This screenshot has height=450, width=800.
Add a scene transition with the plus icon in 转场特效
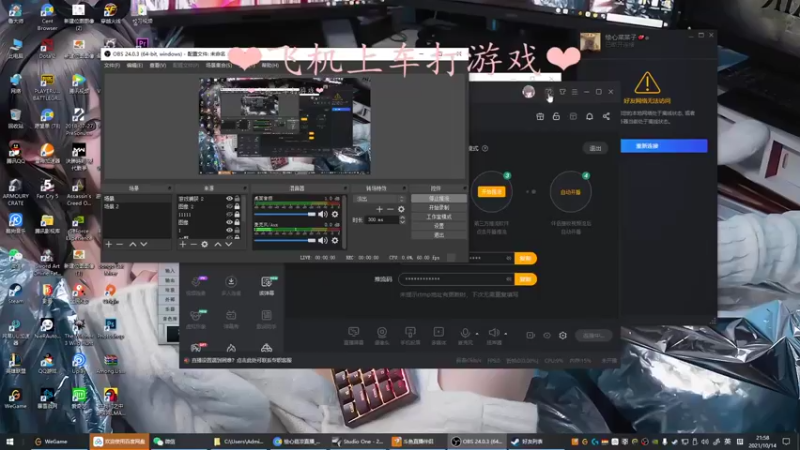click(x=379, y=209)
